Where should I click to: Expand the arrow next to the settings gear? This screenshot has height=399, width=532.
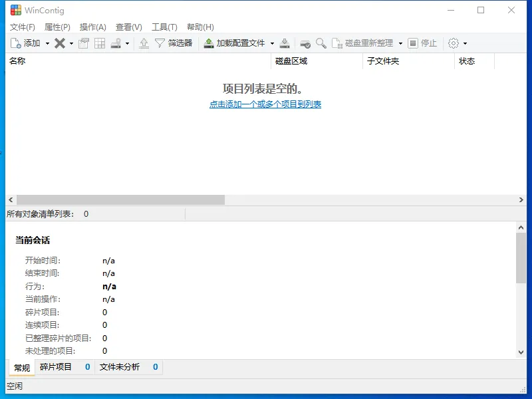pyautogui.click(x=465, y=43)
